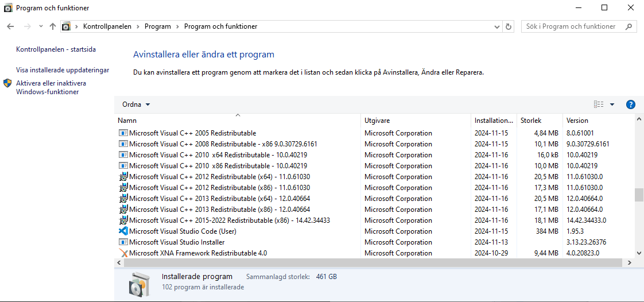
Task: Click horizontal scrollbar right arrow
Action: [x=630, y=262]
